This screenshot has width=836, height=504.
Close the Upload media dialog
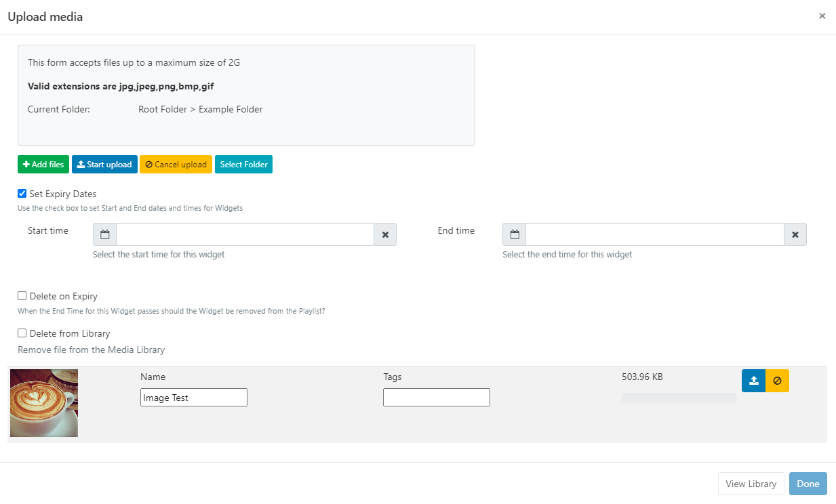click(x=822, y=16)
